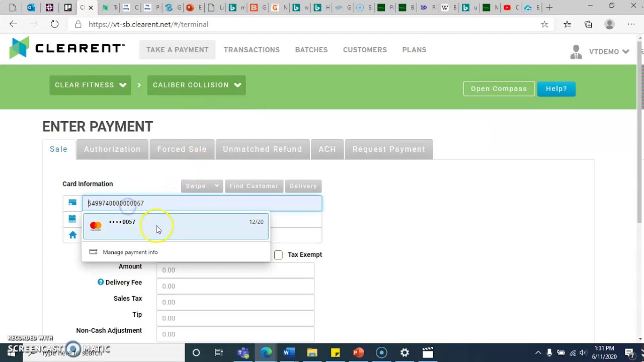Click Manage payment info
Viewport: 644px width, 362px height.
(130, 252)
